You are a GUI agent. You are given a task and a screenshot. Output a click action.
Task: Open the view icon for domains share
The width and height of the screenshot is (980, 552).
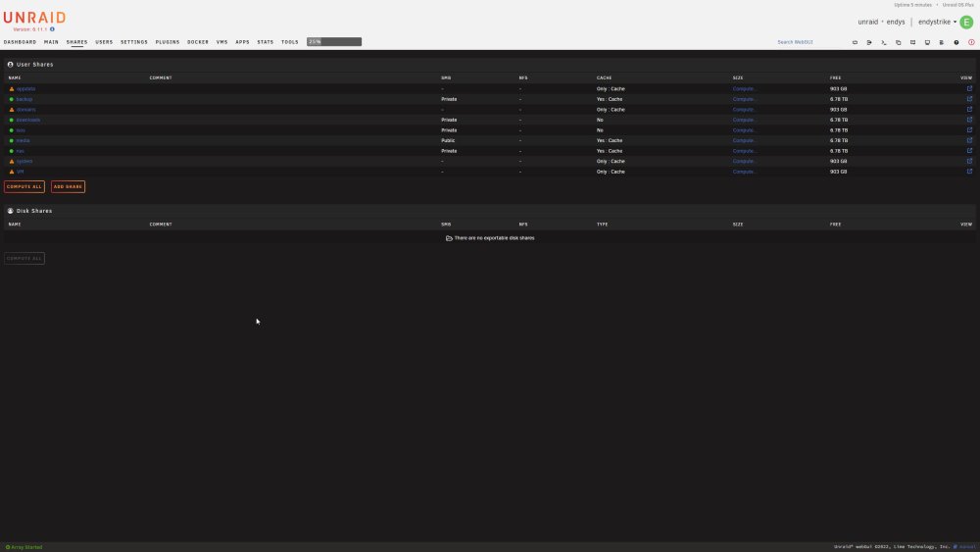coord(969,110)
